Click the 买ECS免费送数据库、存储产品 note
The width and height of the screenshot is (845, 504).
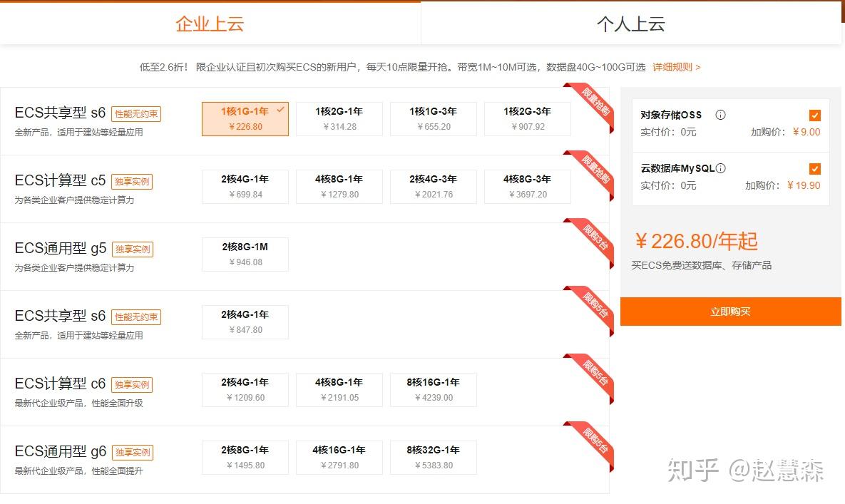coord(702,265)
